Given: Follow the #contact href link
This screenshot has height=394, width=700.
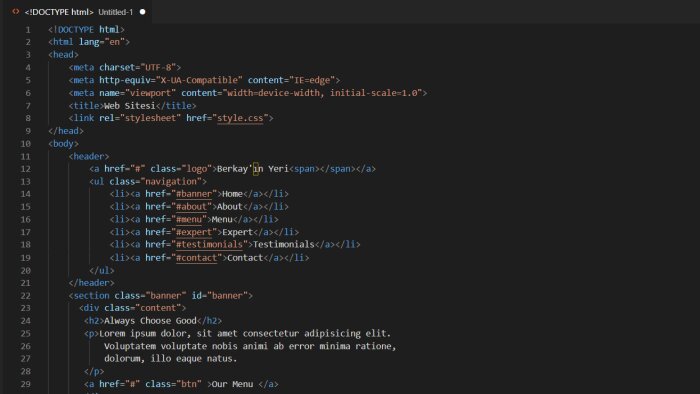Looking at the screenshot, I should 196,257.
